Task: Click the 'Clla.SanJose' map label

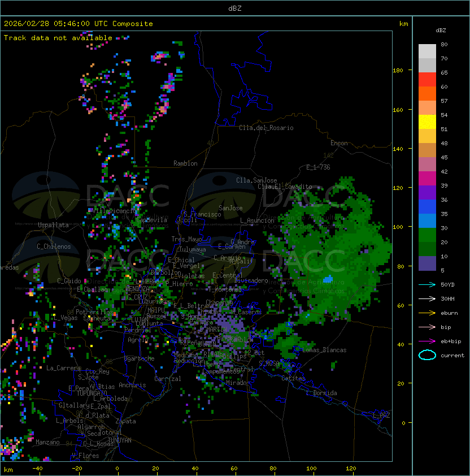Action: click(256, 180)
